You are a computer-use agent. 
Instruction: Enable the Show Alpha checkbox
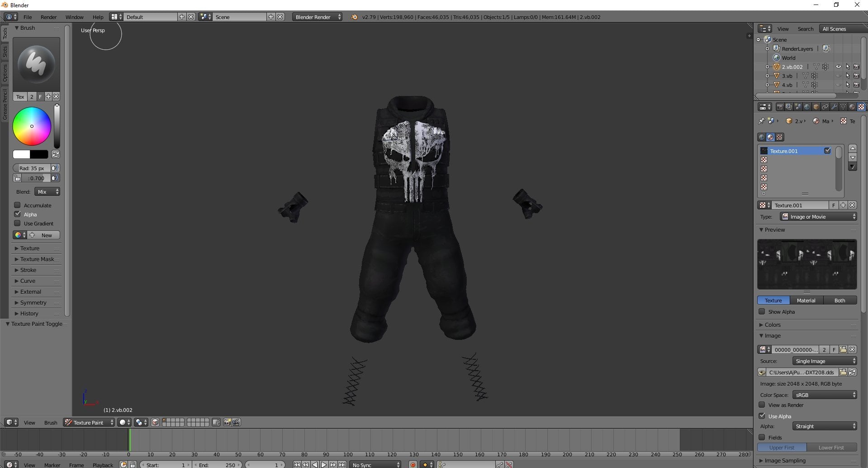point(762,311)
